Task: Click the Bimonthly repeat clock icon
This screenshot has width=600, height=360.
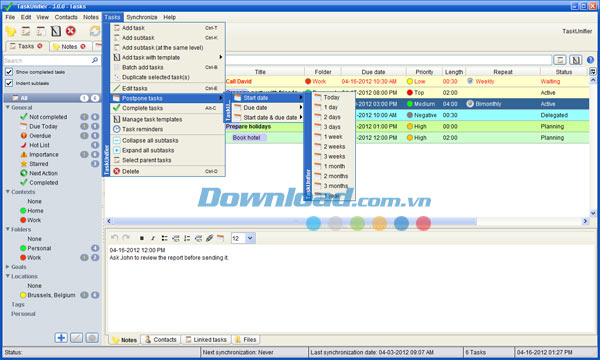Action: click(x=470, y=104)
